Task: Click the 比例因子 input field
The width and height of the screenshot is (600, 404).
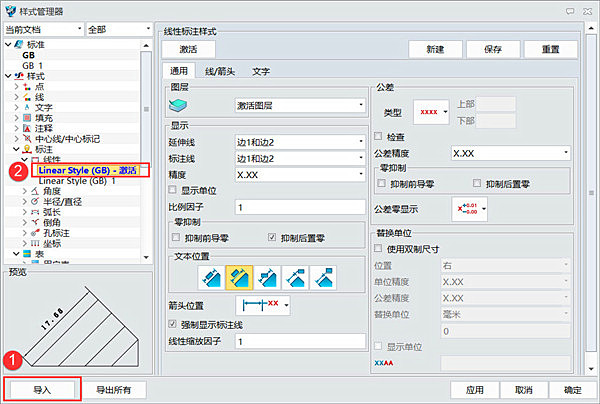Action: click(298, 207)
